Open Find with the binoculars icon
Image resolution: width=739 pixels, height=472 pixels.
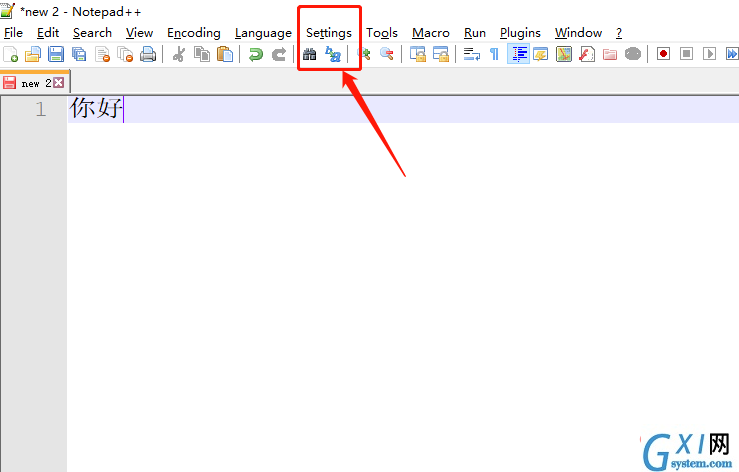[x=309, y=54]
